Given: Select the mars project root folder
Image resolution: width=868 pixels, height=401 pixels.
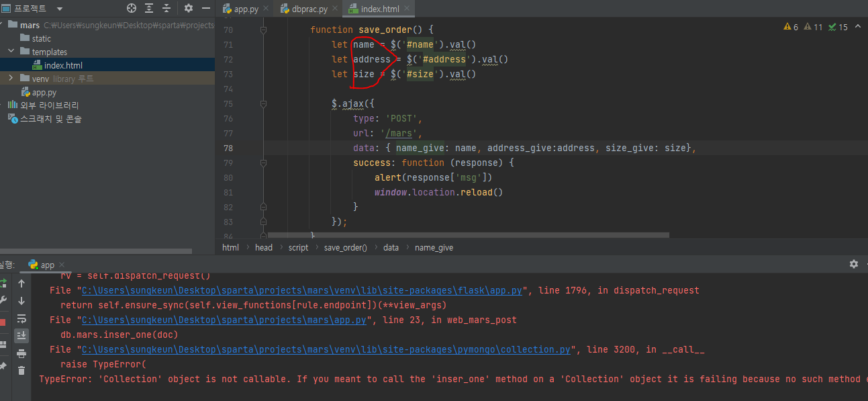Looking at the screenshot, I should click(x=30, y=25).
